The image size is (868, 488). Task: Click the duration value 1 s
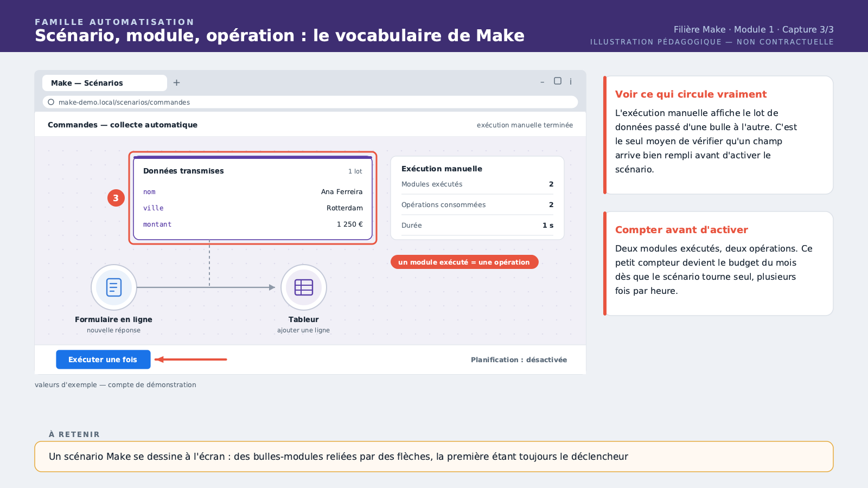point(548,226)
